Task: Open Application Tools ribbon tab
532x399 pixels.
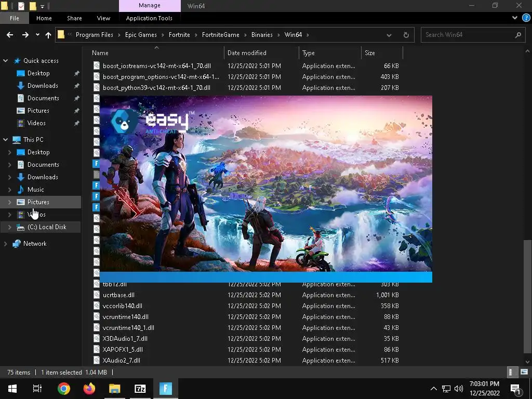Action: coord(149,18)
